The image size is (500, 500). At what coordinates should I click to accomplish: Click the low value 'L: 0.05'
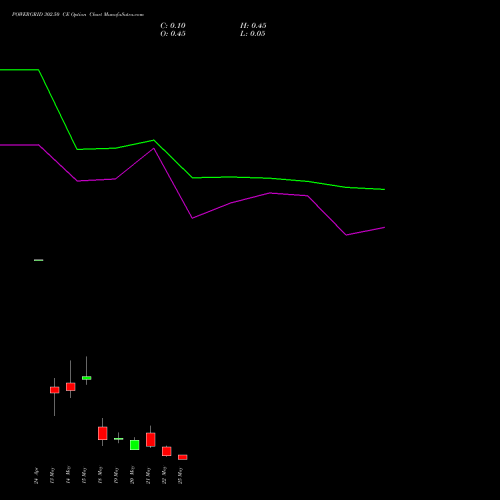253,34
